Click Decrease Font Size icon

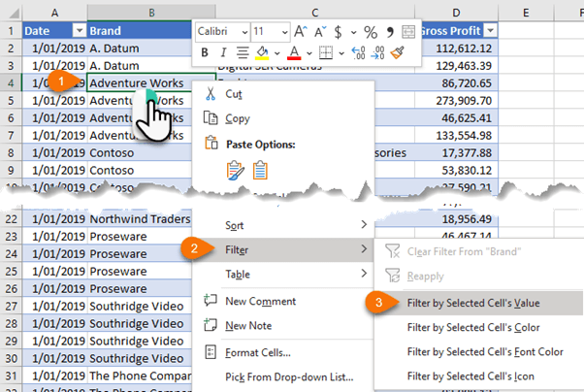point(320,32)
